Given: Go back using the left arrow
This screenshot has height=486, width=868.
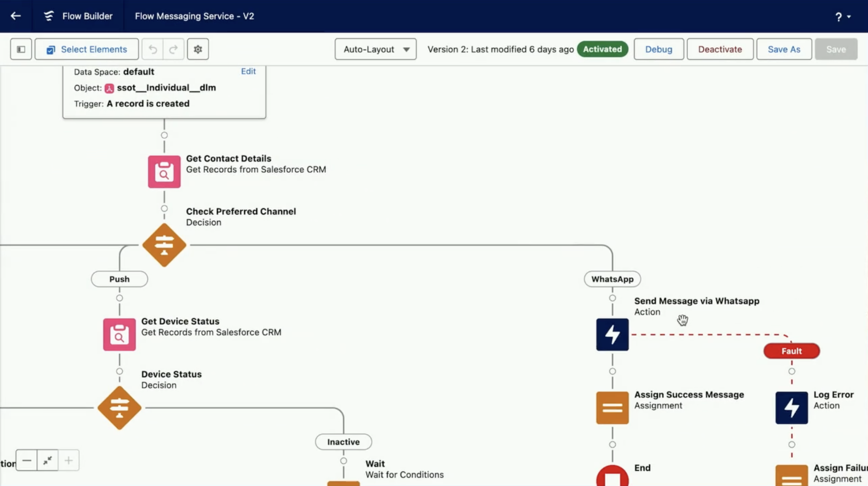Looking at the screenshot, I should (16, 16).
